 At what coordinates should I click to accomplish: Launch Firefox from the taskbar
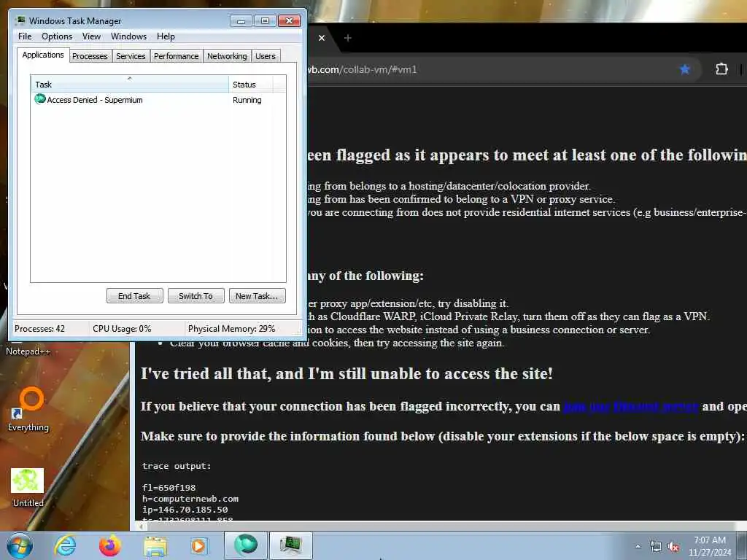(109, 545)
